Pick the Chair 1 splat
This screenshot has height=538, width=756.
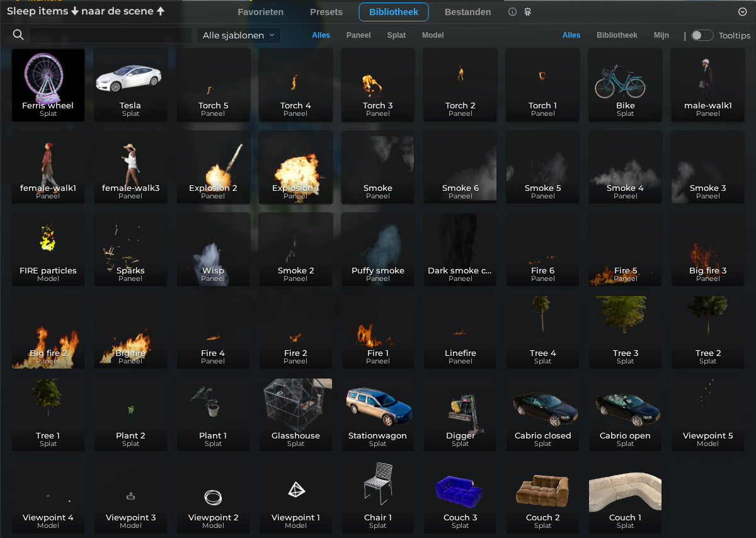point(378,498)
